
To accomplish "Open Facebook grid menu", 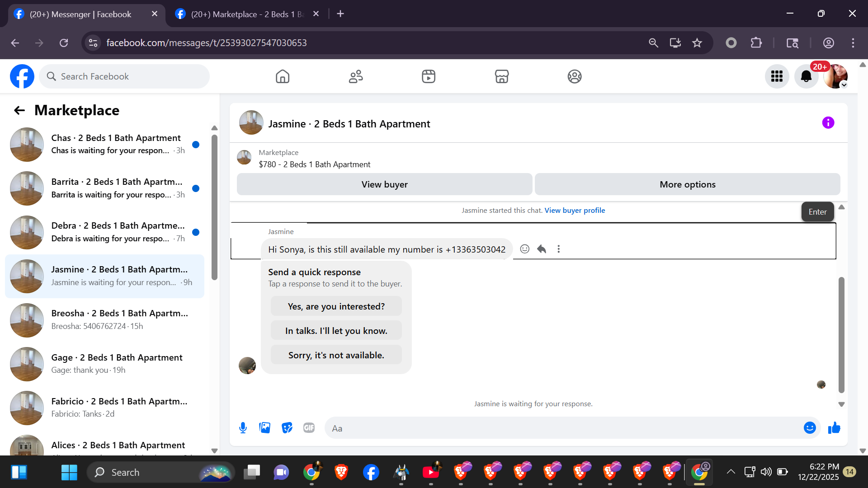I will click(x=777, y=76).
